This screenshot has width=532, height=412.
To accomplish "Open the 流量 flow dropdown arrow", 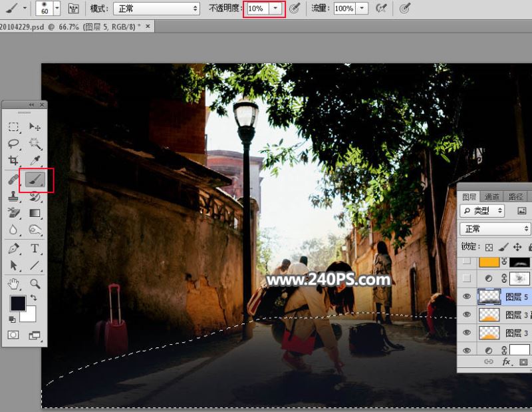I will coord(362,9).
